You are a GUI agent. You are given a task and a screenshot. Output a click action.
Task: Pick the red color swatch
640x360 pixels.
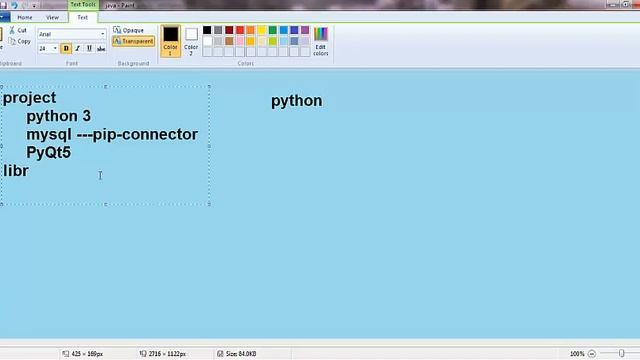tap(240, 30)
